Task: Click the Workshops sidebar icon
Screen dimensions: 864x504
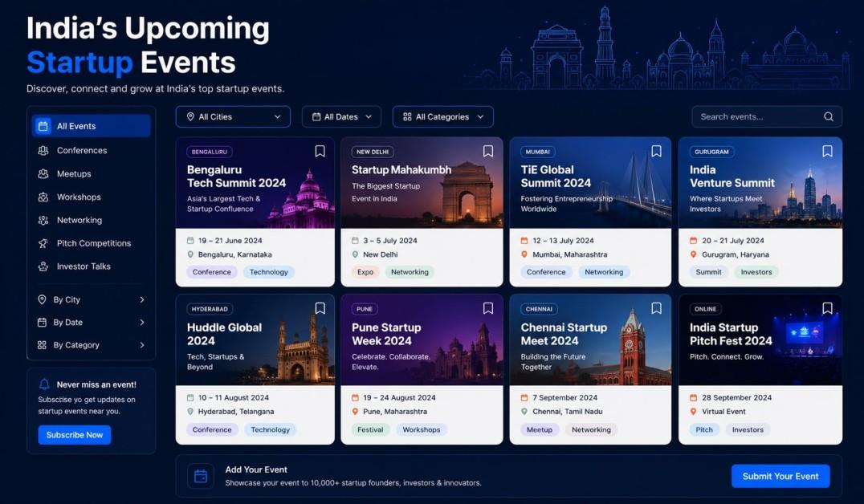Action: pos(43,197)
